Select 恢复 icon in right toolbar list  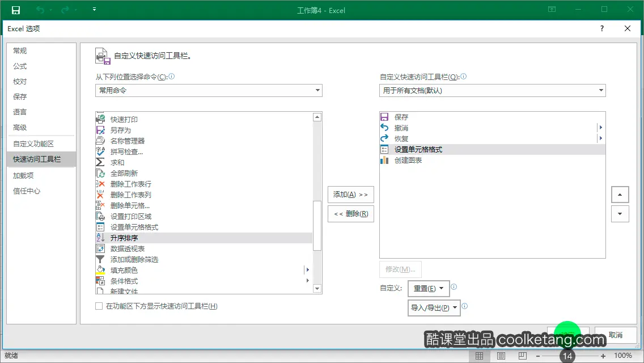point(384,138)
